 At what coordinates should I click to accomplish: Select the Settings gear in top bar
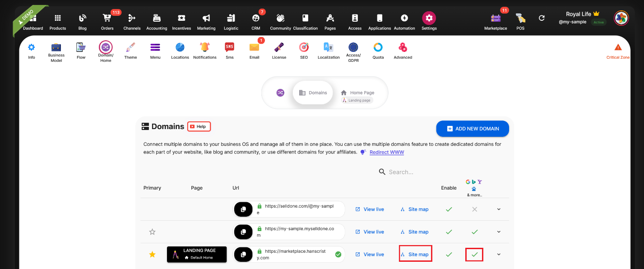[x=429, y=21]
